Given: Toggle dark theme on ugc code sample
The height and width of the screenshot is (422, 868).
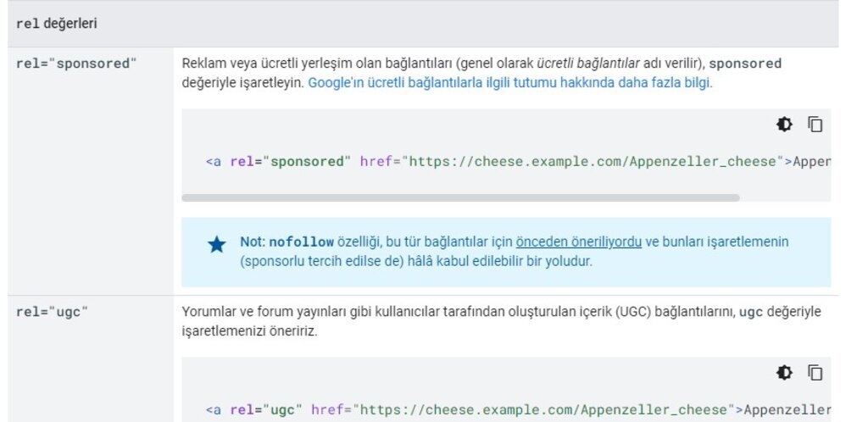Looking at the screenshot, I should [784, 373].
